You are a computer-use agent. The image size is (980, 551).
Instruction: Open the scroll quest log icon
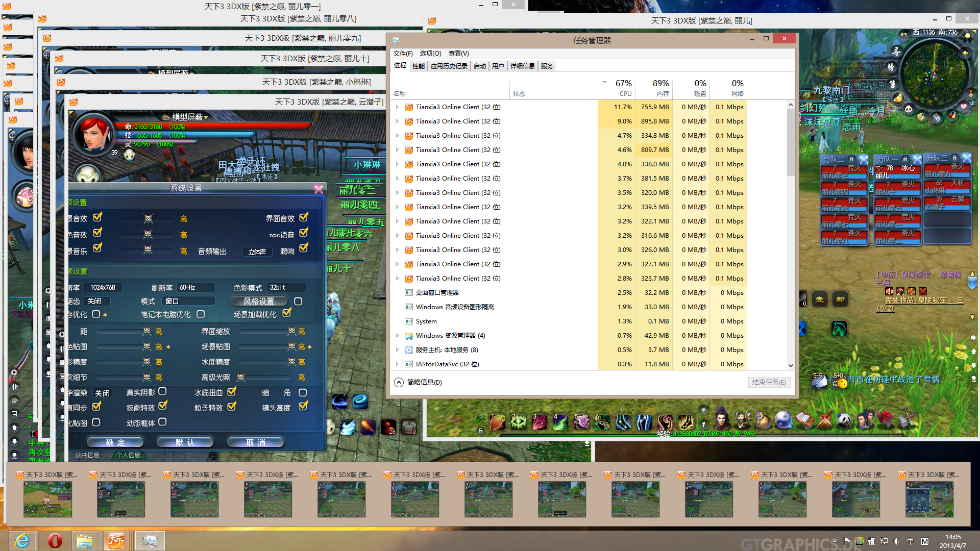pos(804,420)
